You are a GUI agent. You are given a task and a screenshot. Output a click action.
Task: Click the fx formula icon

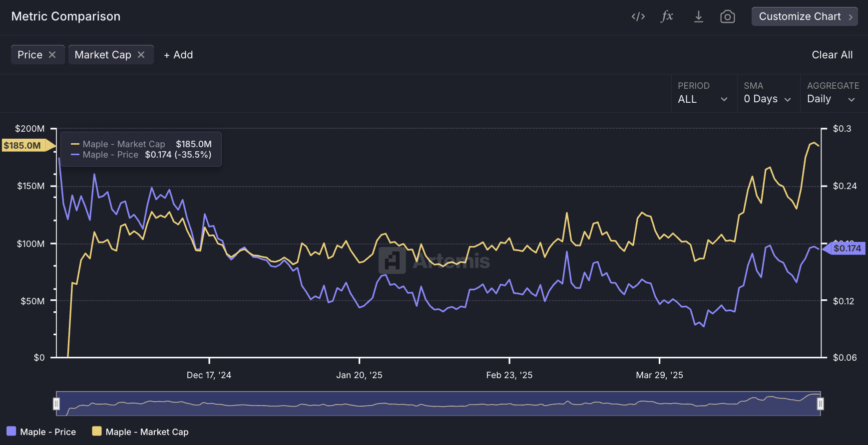point(667,16)
